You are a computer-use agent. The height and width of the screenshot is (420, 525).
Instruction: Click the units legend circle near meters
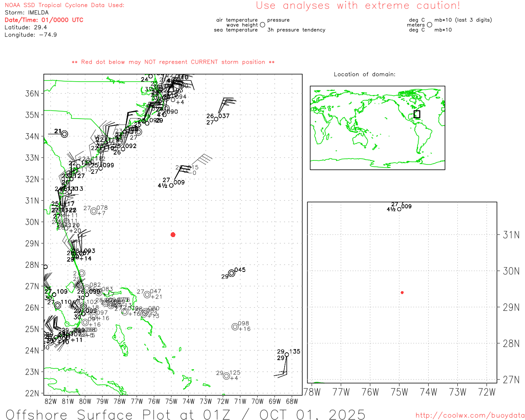point(429,25)
